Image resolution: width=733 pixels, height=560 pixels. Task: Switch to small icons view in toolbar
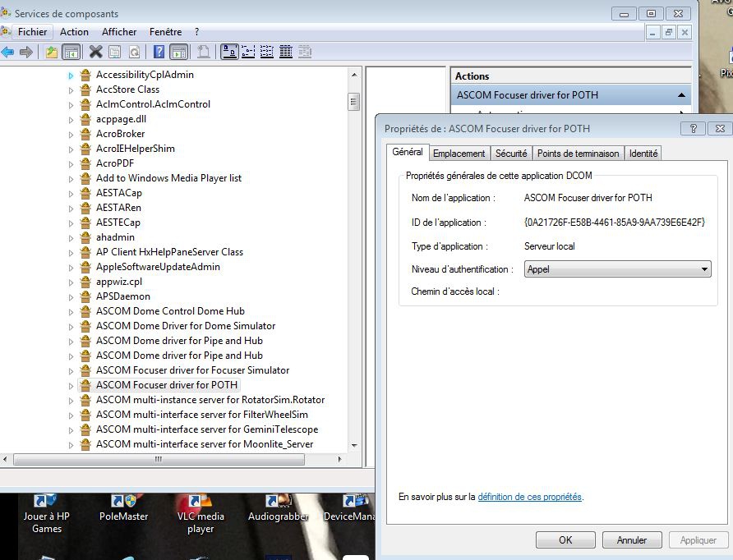click(x=248, y=52)
